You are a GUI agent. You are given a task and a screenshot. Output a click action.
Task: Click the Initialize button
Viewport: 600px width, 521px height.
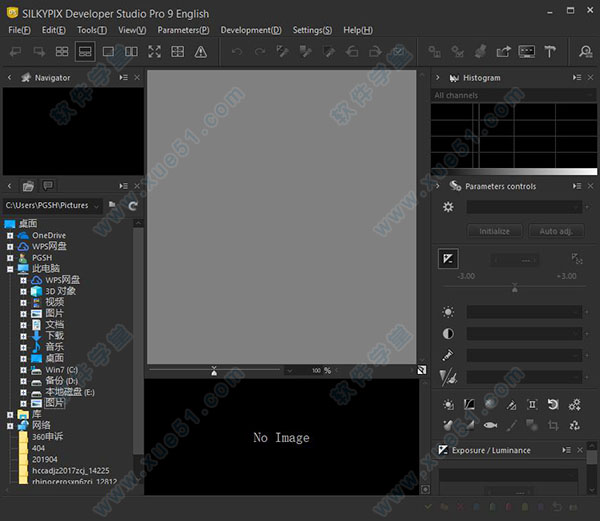coord(494,231)
